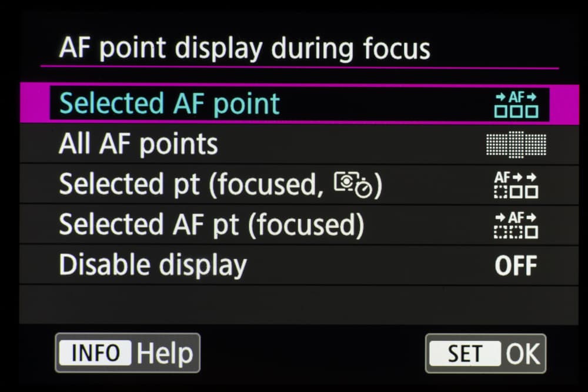Screen dimensions: 588x392
Task: Select the Selected AF pt (focused) option
Action: pyautogui.click(x=211, y=225)
